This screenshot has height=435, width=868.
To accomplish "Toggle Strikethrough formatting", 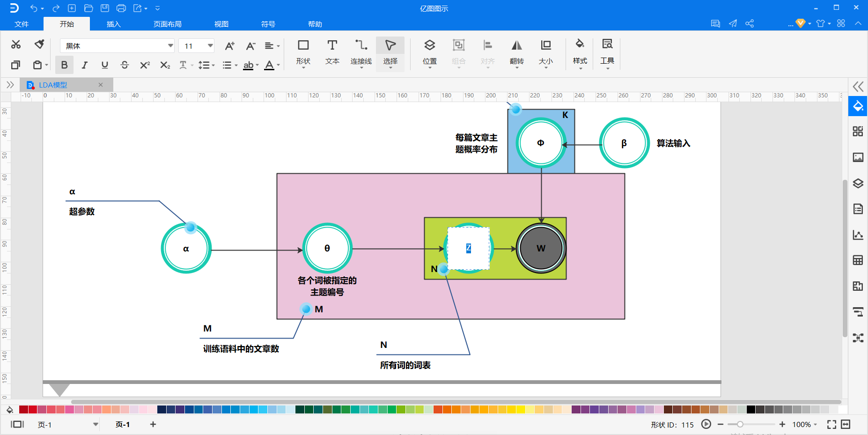I will [125, 65].
